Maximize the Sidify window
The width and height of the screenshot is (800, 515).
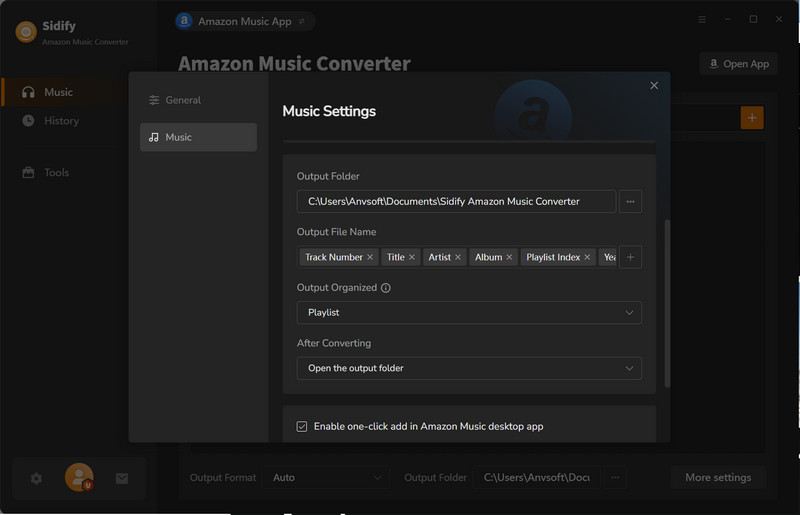pyautogui.click(x=753, y=19)
